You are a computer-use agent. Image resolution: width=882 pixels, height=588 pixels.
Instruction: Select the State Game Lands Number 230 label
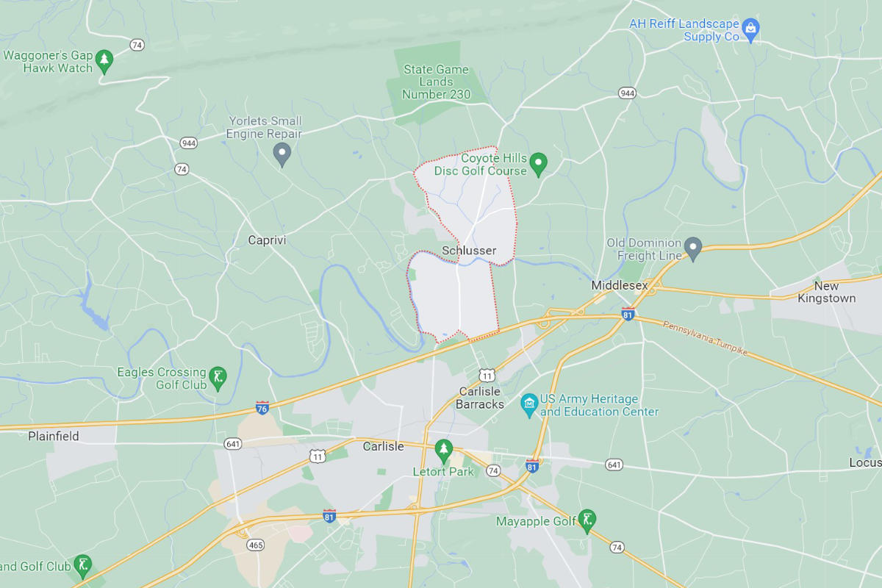[x=436, y=82]
